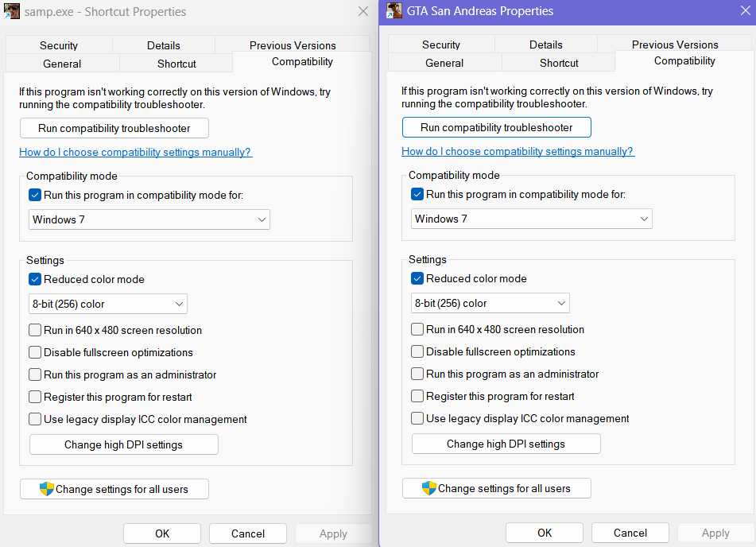Open Previous Versions tab in samp.exe window

click(293, 45)
